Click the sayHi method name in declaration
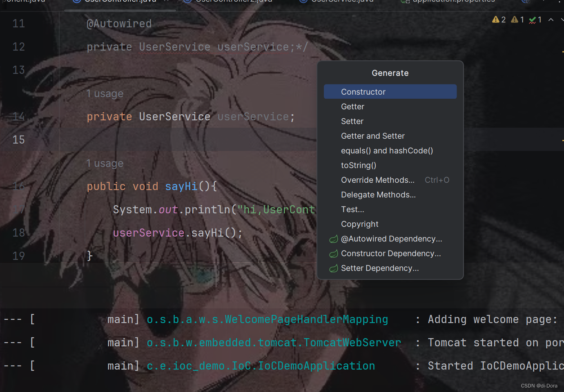Screen dimensions: 564x392 pyautogui.click(x=181, y=186)
